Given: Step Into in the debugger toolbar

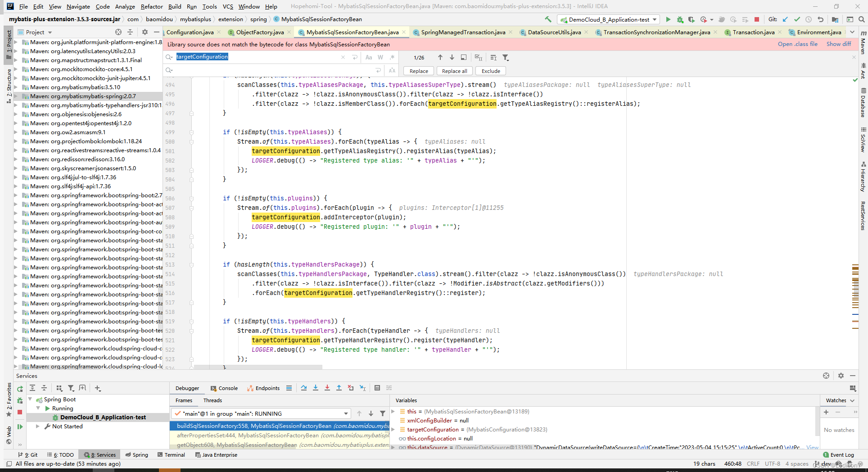Looking at the screenshot, I should coord(316,388).
